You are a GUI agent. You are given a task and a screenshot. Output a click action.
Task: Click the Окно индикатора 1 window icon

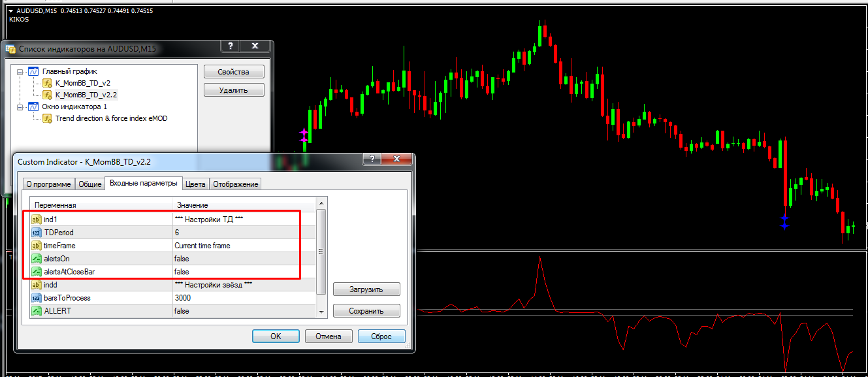tap(33, 107)
